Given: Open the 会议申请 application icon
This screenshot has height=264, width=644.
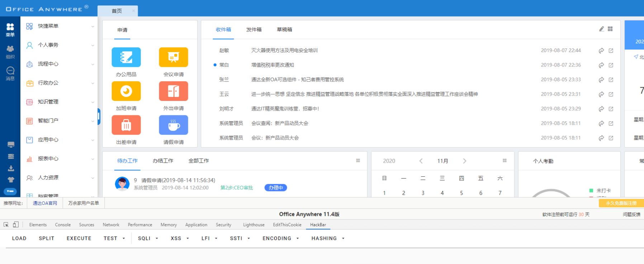Looking at the screenshot, I should point(173,57).
